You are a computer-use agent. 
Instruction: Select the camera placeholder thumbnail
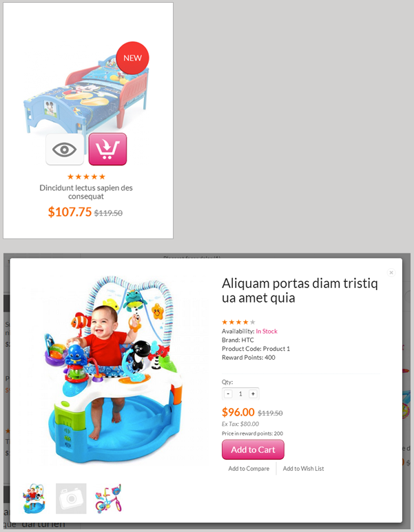point(71,498)
